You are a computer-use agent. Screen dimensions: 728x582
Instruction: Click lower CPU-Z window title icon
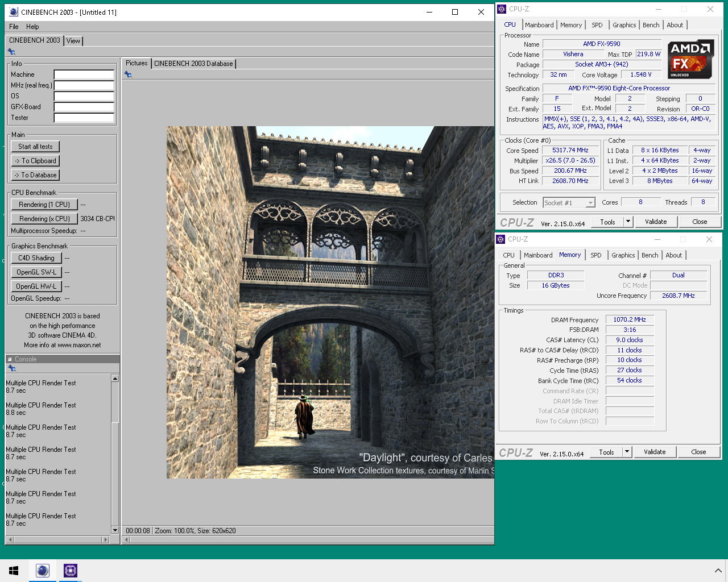pos(500,239)
